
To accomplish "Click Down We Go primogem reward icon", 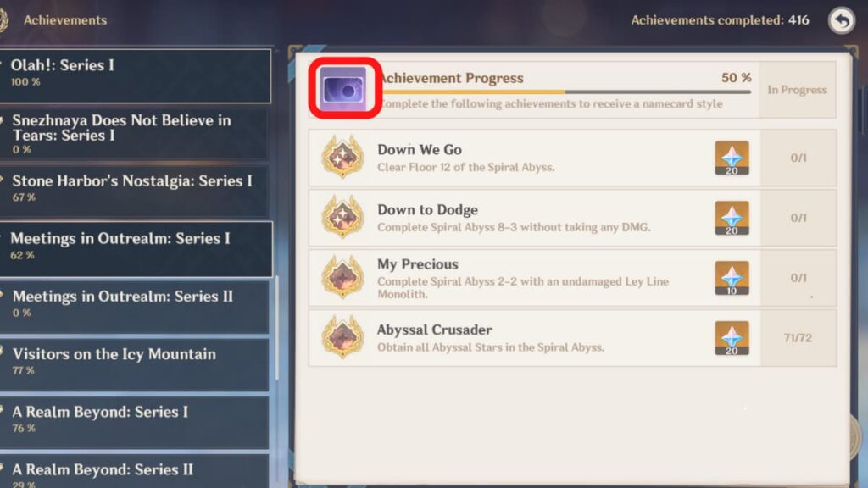I will click(x=732, y=158).
